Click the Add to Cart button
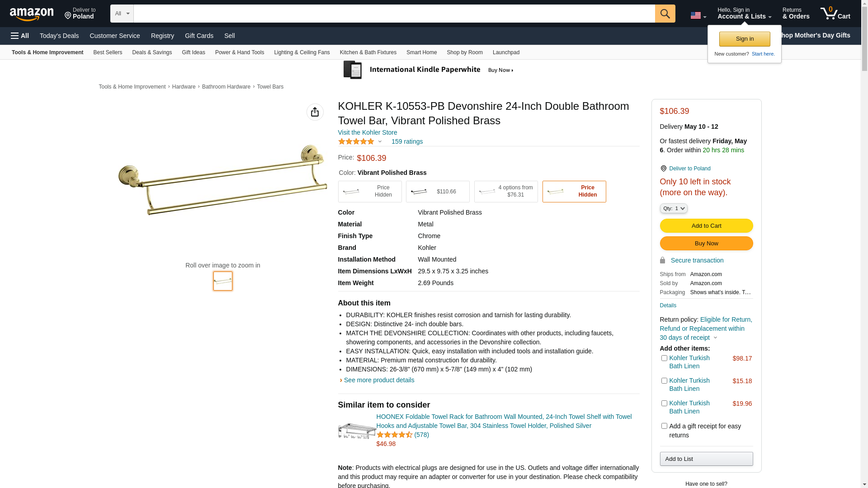Screen dimensions: 868x488 (707, 226)
